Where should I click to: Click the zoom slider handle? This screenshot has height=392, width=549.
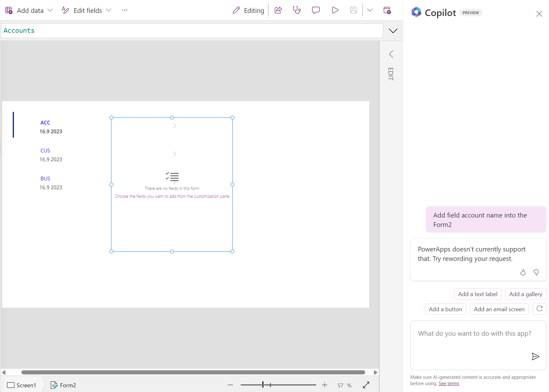pos(263,385)
